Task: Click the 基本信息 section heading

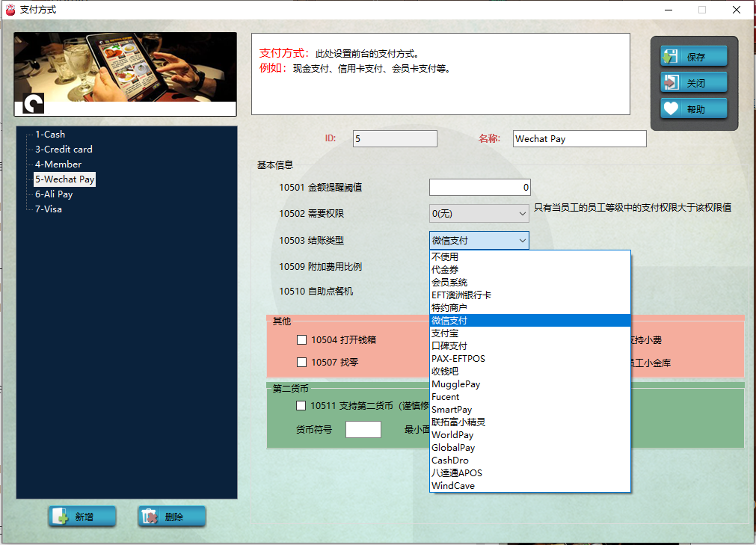Action: point(275,164)
